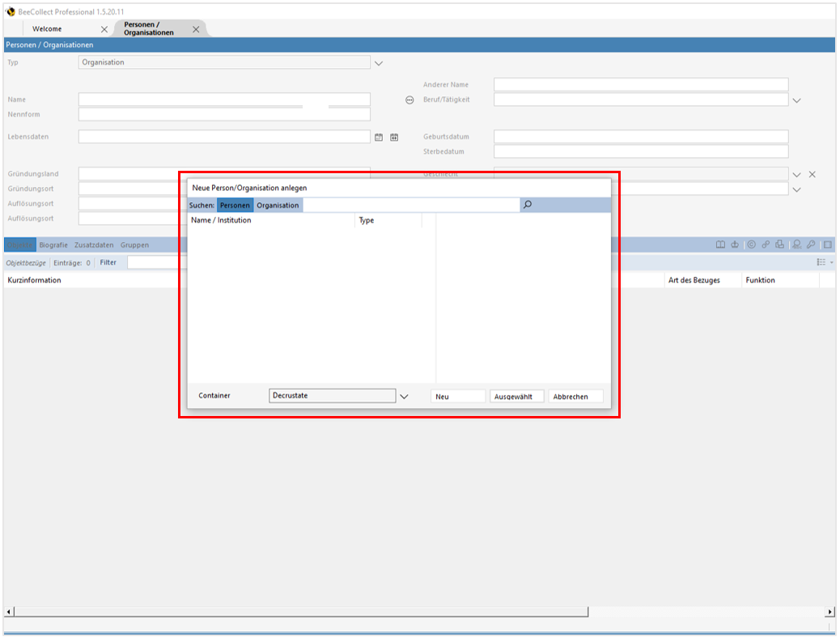Cancel the dialog with Abbrechen
Viewport: 840px width, 641px height.
[575, 396]
